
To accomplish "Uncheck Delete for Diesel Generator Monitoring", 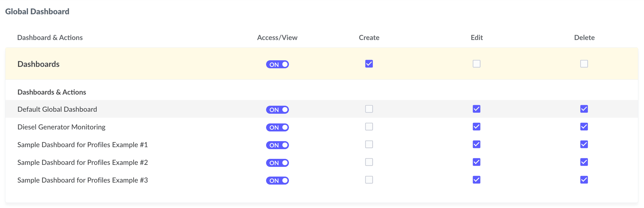I will click(584, 127).
